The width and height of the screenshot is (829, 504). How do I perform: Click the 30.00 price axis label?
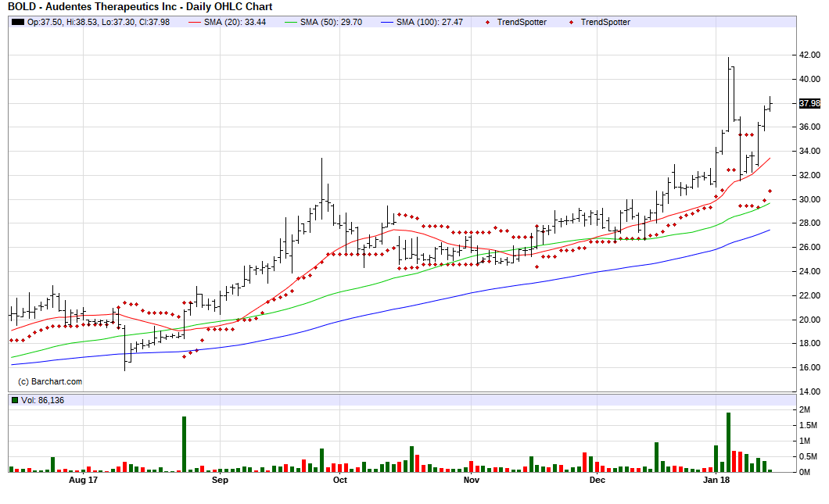[x=809, y=200]
